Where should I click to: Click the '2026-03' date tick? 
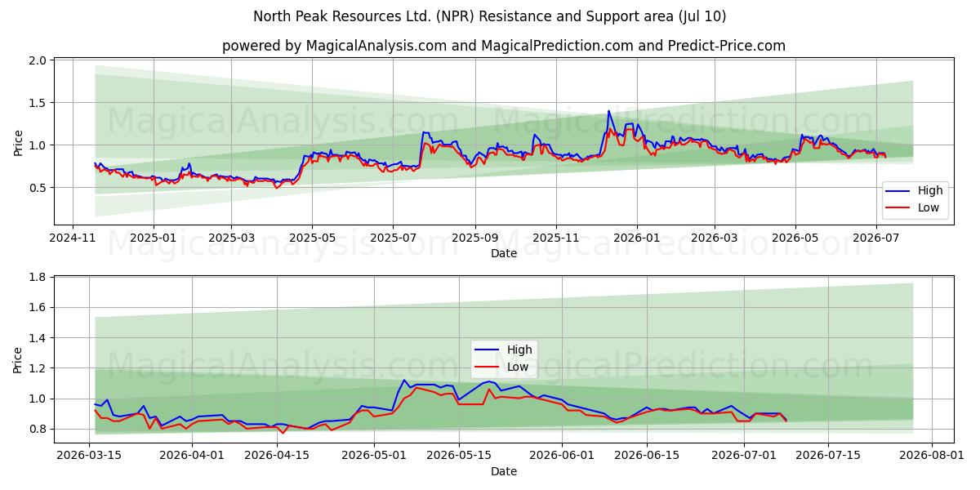pyautogui.click(x=715, y=238)
